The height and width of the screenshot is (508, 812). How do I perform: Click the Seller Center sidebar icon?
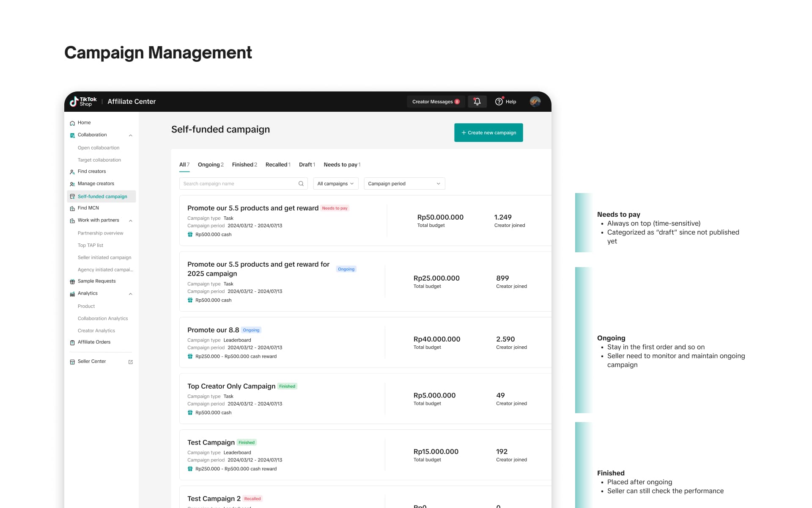click(x=72, y=362)
